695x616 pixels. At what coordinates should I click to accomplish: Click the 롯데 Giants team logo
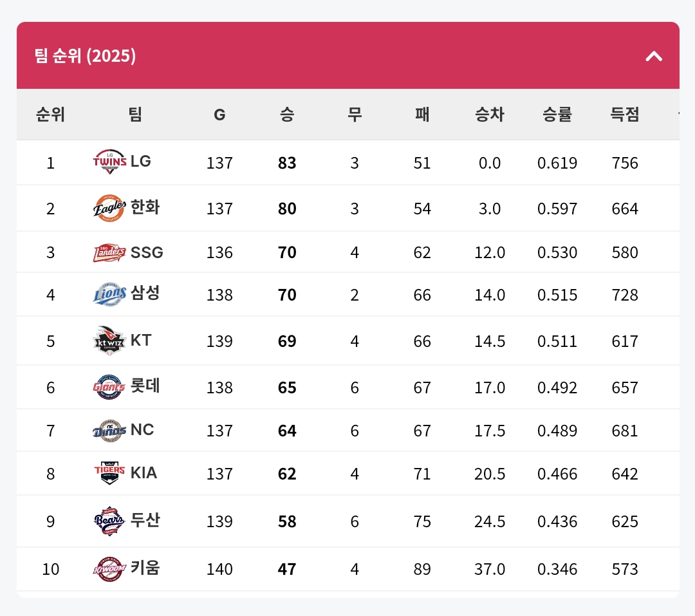[x=109, y=387]
